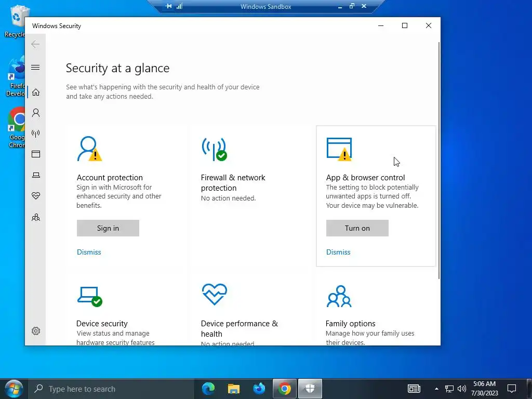Viewport: 532px width, 399px height.
Task: Open the hamburger navigation menu
Action: click(35, 67)
